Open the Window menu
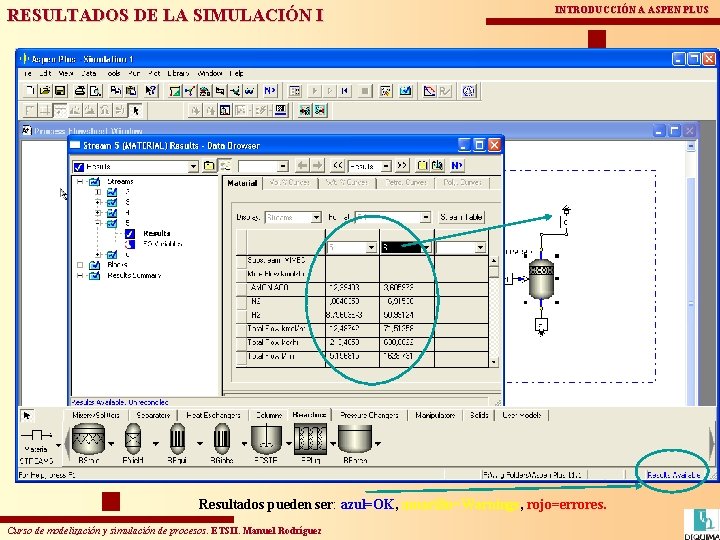The height and width of the screenshot is (540, 720). tap(209, 73)
